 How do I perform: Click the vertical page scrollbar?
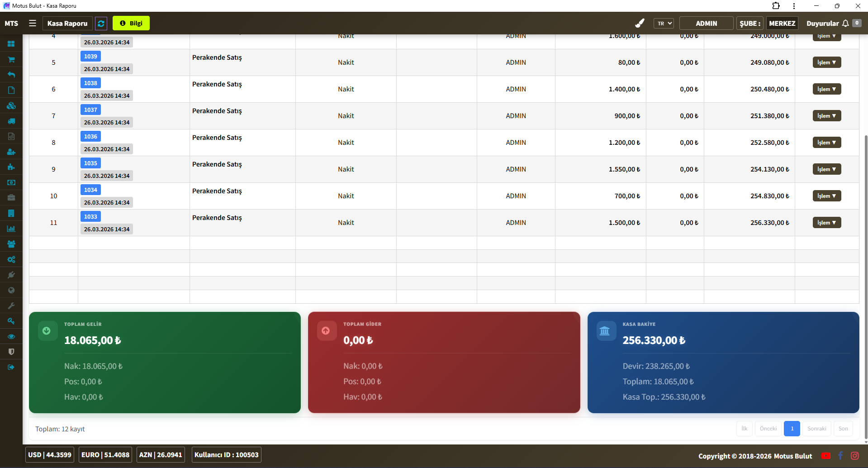(865, 272)
